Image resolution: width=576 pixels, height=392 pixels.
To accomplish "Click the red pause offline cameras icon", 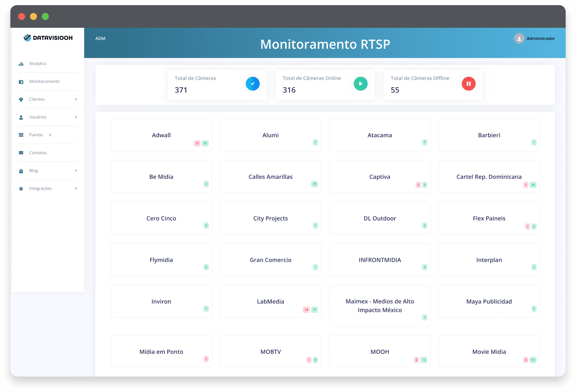I will (x=468, y=84).
